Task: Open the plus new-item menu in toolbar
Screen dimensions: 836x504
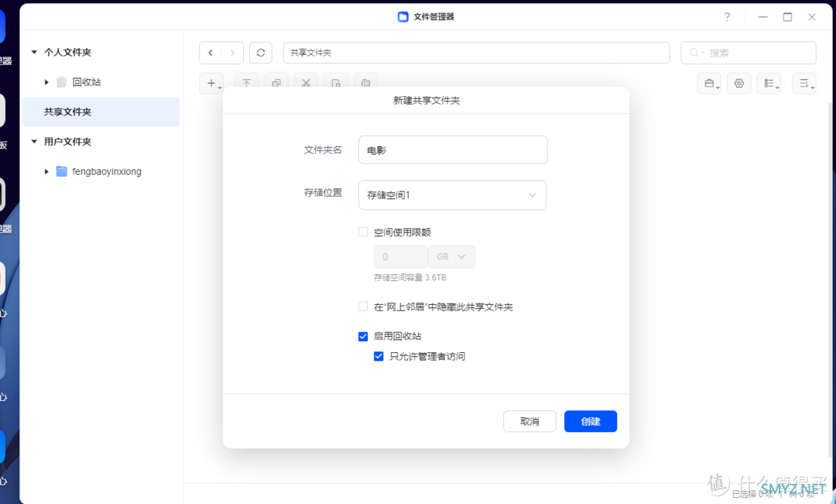Action: coord(211,83)
